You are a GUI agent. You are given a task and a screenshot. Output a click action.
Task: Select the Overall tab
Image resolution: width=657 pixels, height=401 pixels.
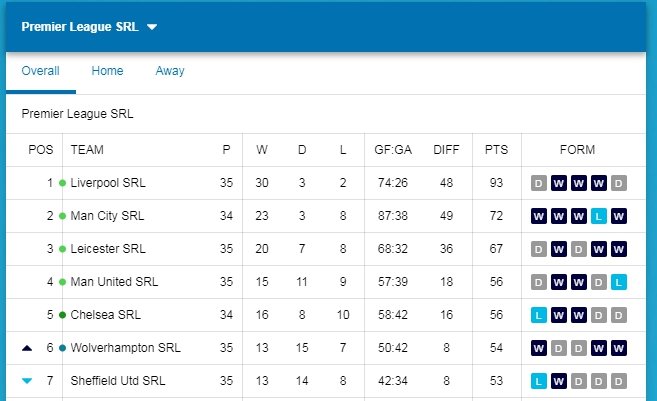point(41,71)
